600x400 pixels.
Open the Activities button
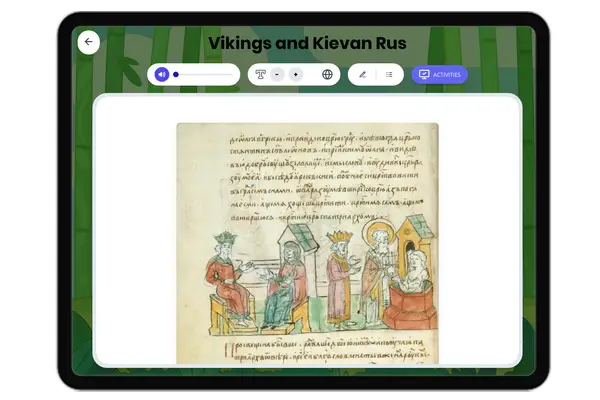(x=440, y=74)
